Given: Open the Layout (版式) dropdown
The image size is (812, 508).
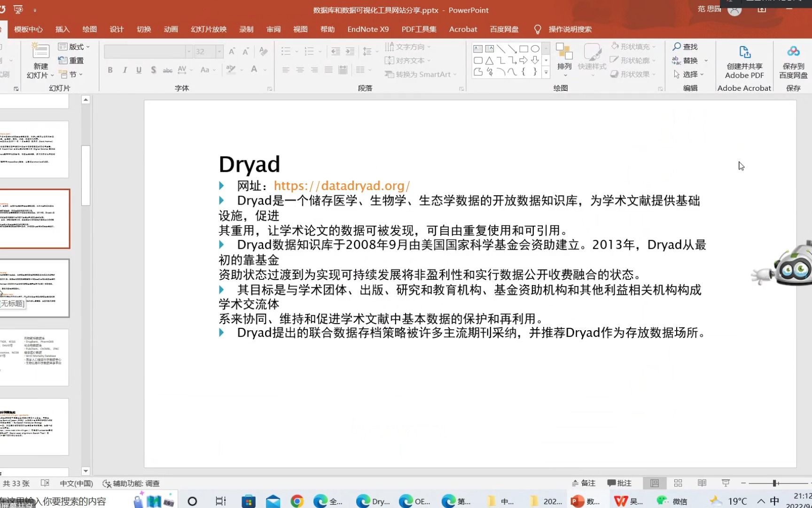Looking at the screenshot, I should coord(74,47).
